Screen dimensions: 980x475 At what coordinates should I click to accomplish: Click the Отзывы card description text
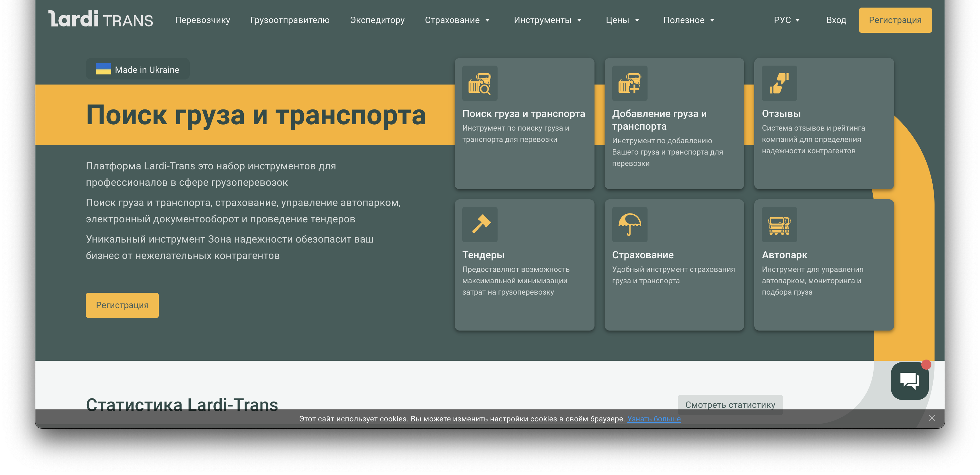(813, 139)
